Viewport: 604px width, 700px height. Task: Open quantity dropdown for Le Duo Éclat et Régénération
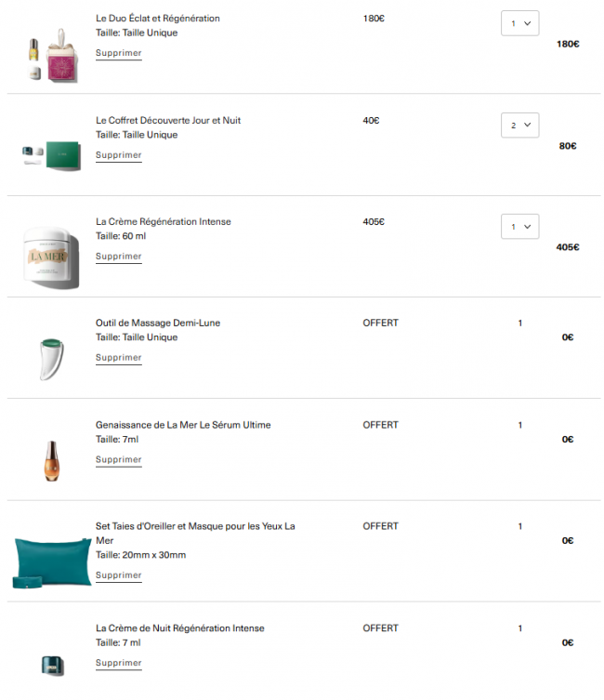[519, 23]
